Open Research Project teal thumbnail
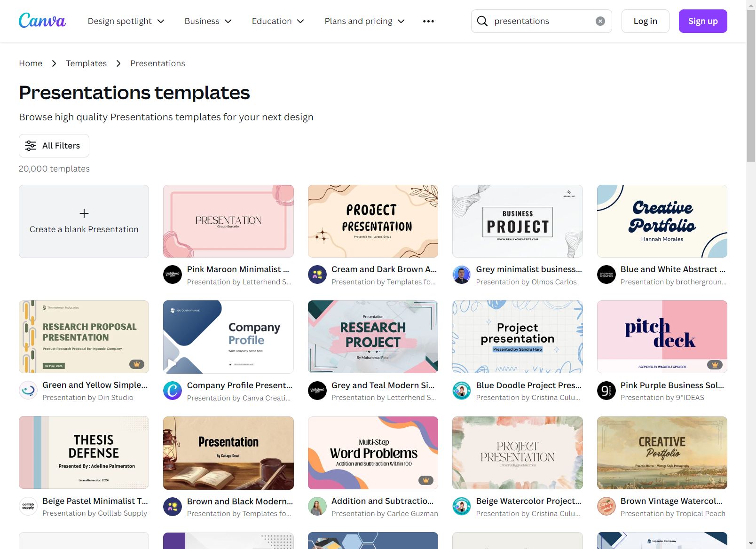Viewport: 756px width, 549px height. [373, 337]
